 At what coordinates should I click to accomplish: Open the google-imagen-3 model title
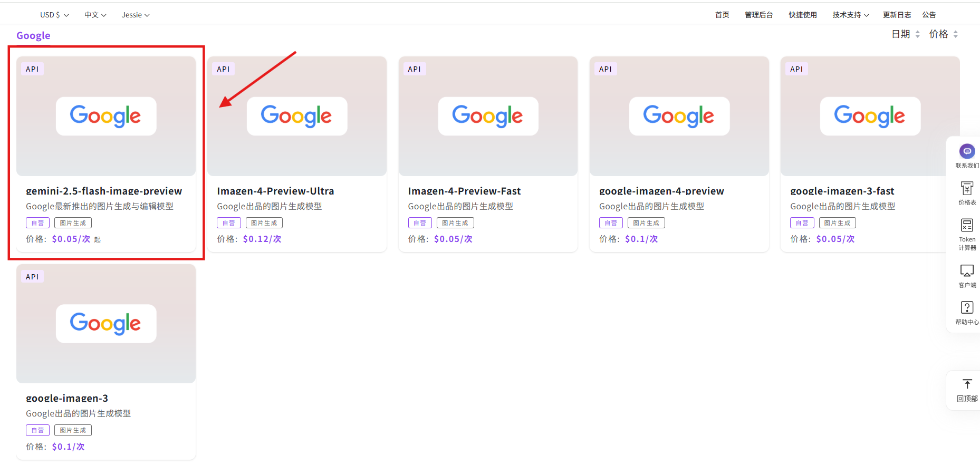(67, 398)
